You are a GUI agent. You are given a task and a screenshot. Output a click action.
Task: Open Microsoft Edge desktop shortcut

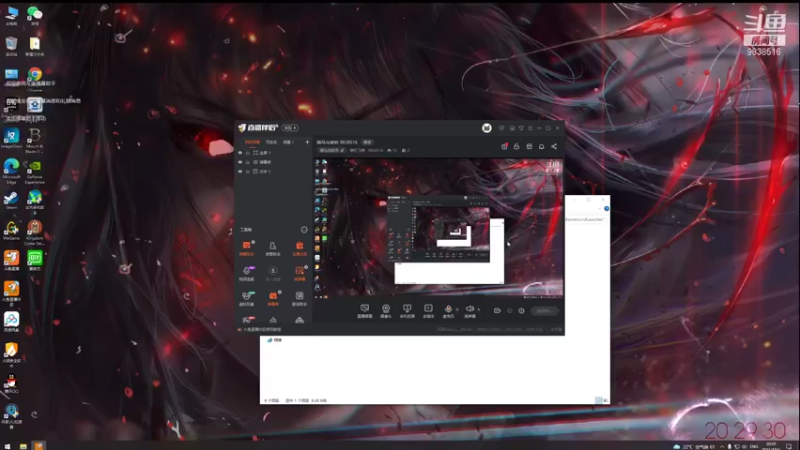coord(11,171)
